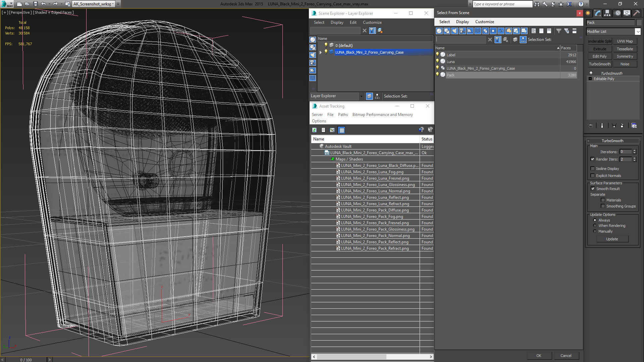
Task: Enable Separate by Materials checkbox
Action: tap(603, 200)
